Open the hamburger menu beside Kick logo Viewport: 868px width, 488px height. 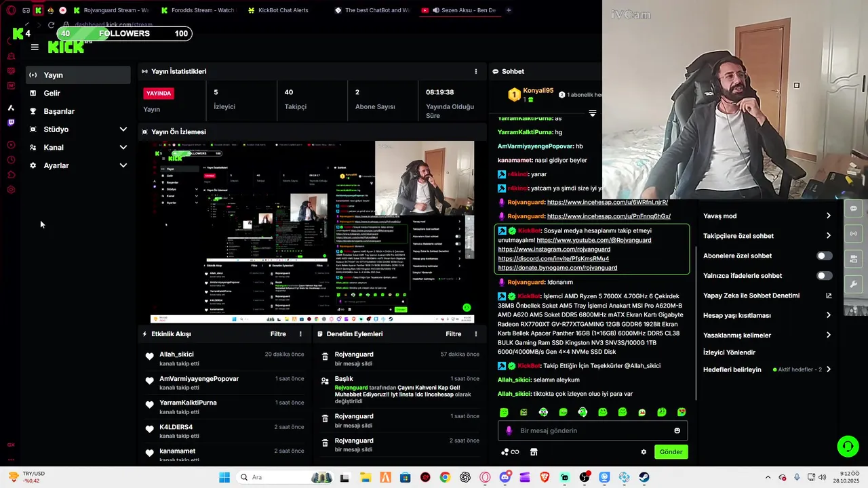pos(35,47)
